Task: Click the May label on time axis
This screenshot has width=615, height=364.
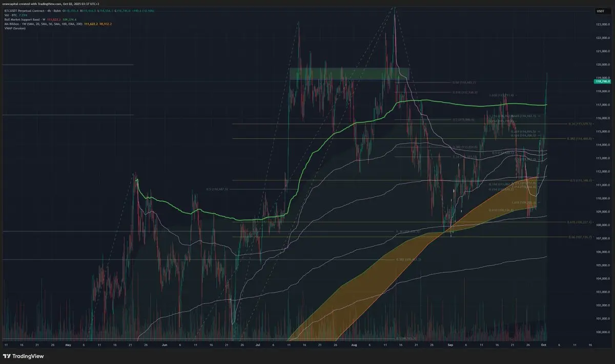Action: tap(68, 345)
